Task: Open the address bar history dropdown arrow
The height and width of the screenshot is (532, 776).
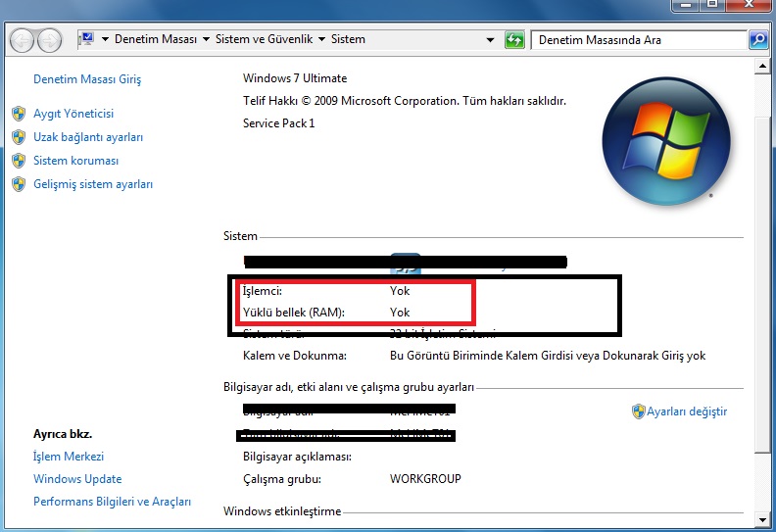Action: pos(490,40)
